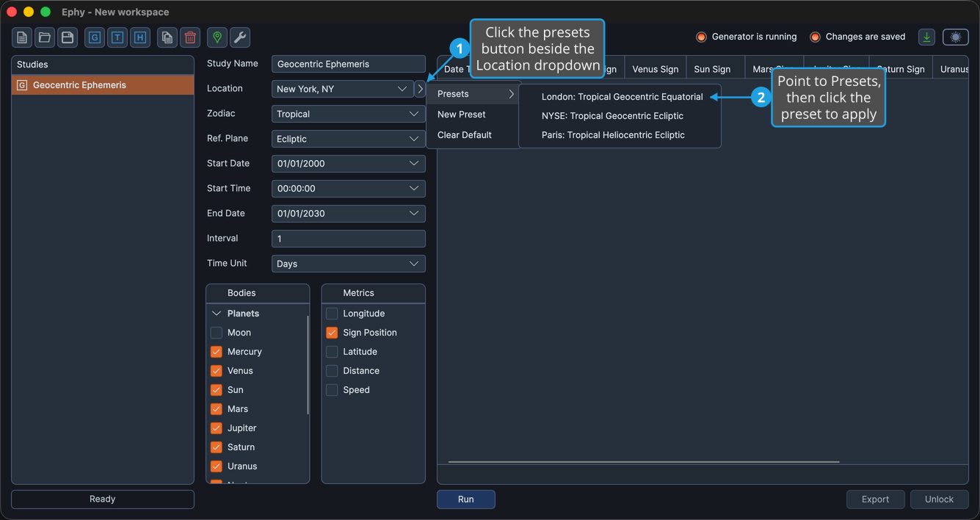980x520 pixels.
Task: Open the Time Unit dropdown set to Days
Action: pos(348,264)
